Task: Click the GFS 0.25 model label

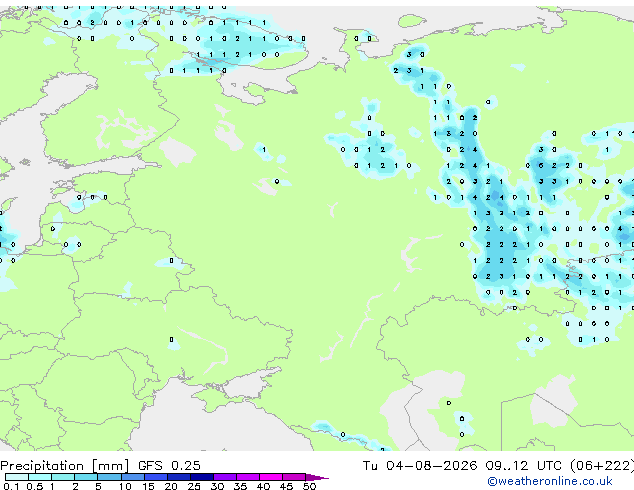Action: (169, 465)
